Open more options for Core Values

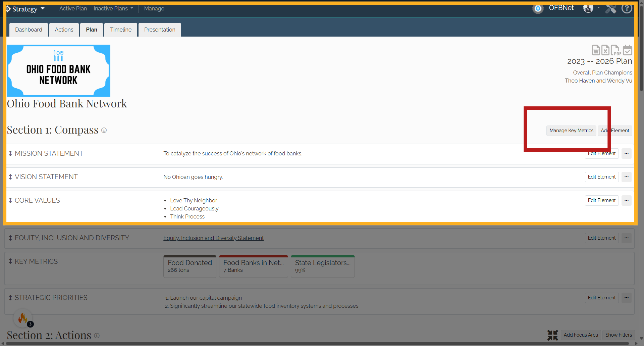[627, 200]
